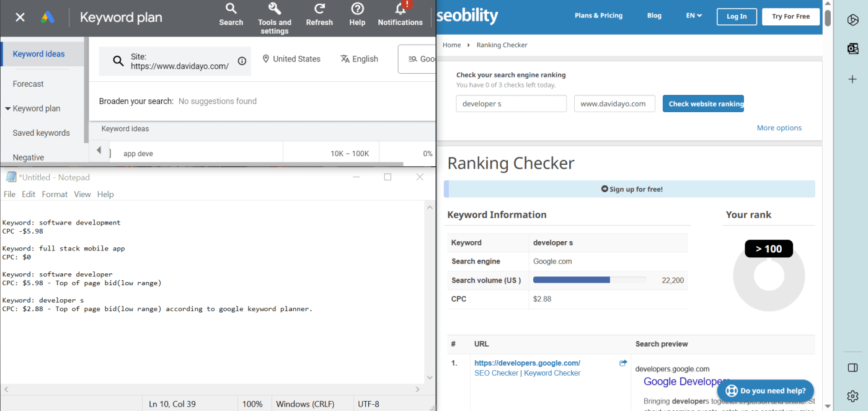This screenshot has width=868, height=411.
Task: Click the 'Keyword: developer s' line in Notepad
Action: point(43,300)
